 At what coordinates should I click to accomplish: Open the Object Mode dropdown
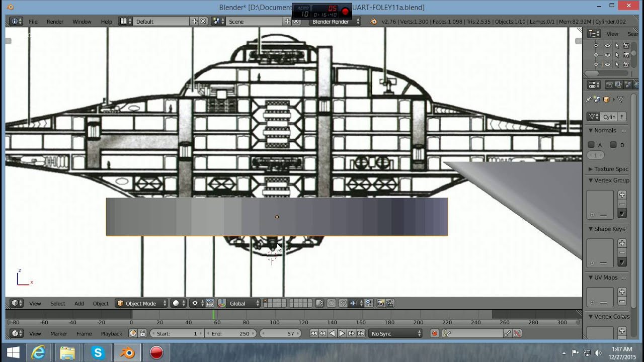click(x=141, y=303)
